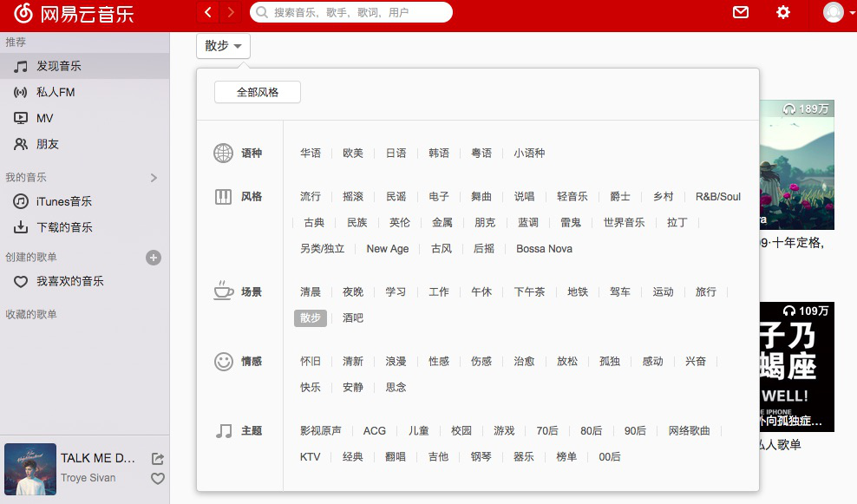857x504 pixels.
Task: Select 全部风格 button
Action: point(258,92)
